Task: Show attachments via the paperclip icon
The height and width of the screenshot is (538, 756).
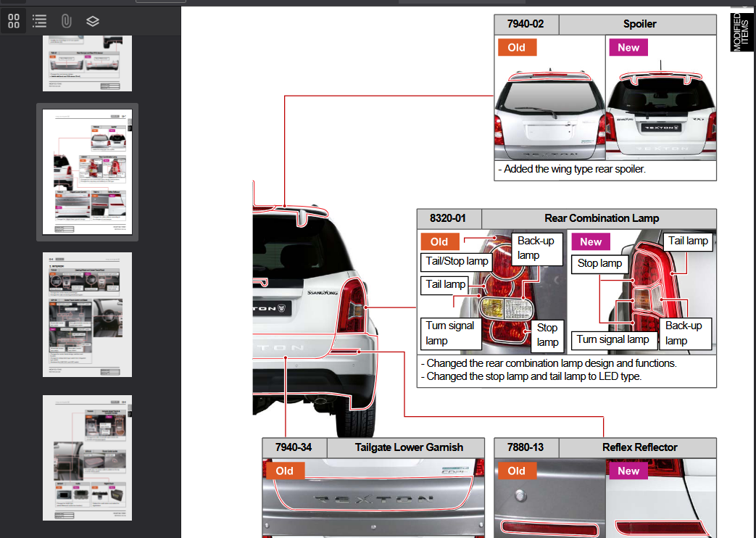Action: point(66,21)
